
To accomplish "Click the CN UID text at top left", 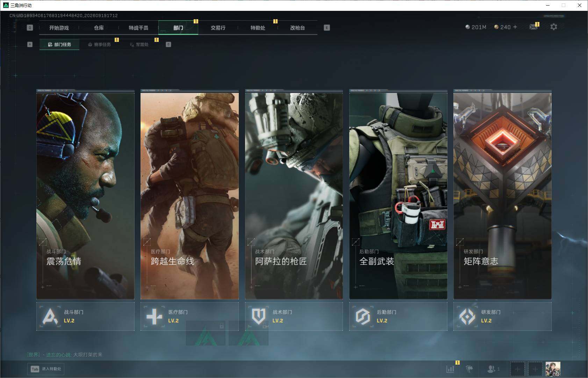I will tap(64, 15).
